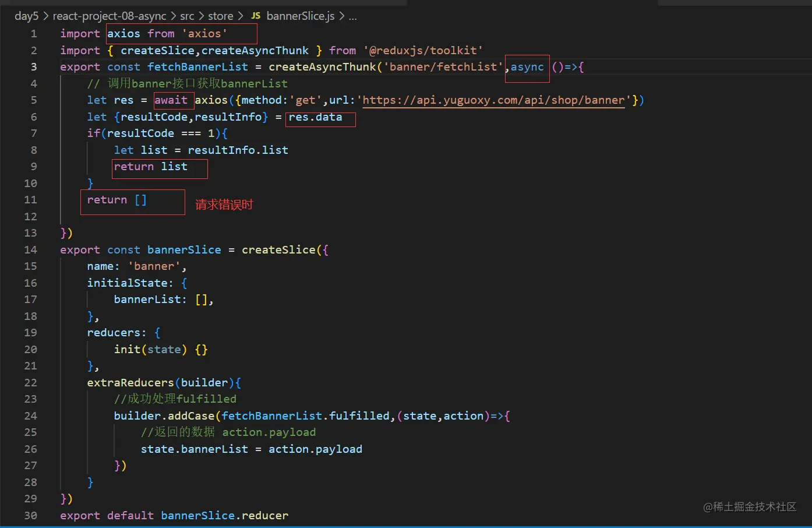
Task: Expand the breadcrumb ellipsis symbol list
Action: pos(352,16)
